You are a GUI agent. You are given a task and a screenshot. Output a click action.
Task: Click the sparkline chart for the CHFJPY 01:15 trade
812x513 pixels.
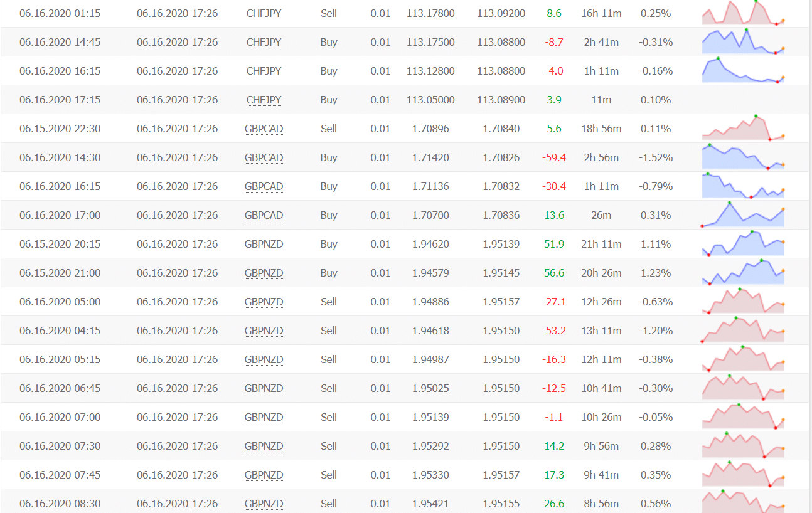click(x=743, y=13)
